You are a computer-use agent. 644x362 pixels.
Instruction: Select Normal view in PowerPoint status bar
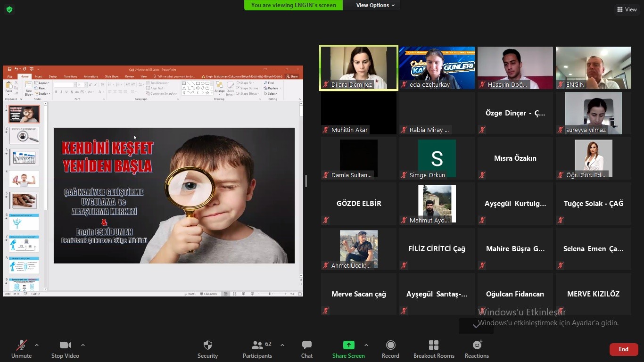tap(226, 294)
